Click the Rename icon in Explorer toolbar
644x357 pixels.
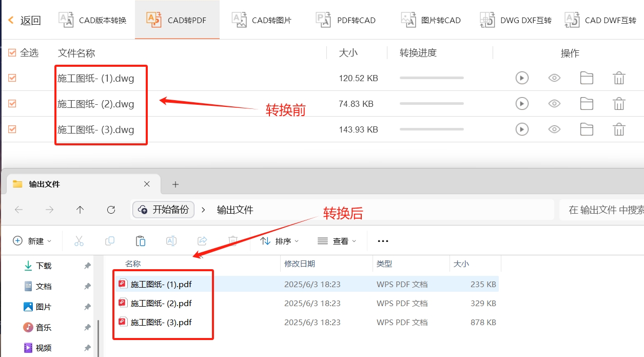(x=171, y=241)
